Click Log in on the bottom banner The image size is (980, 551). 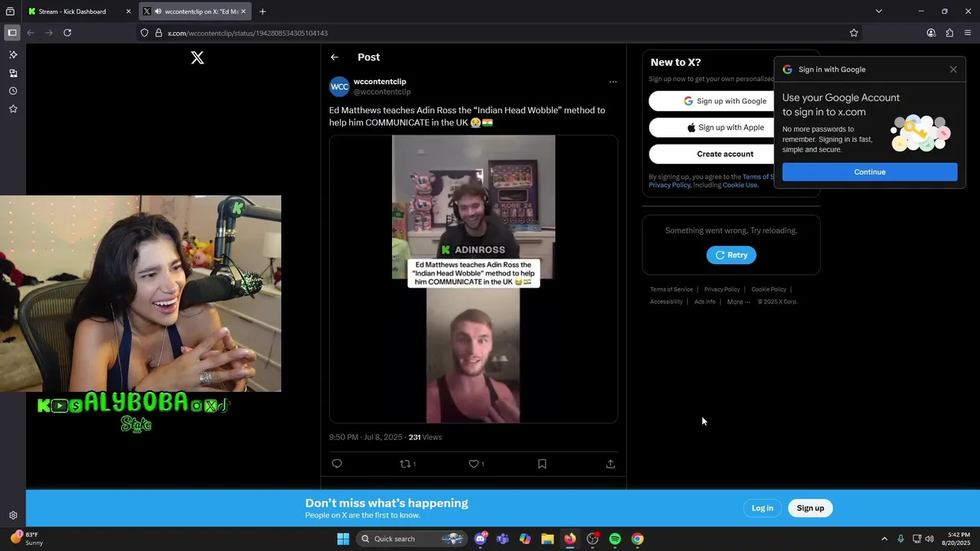pos(762,508)
